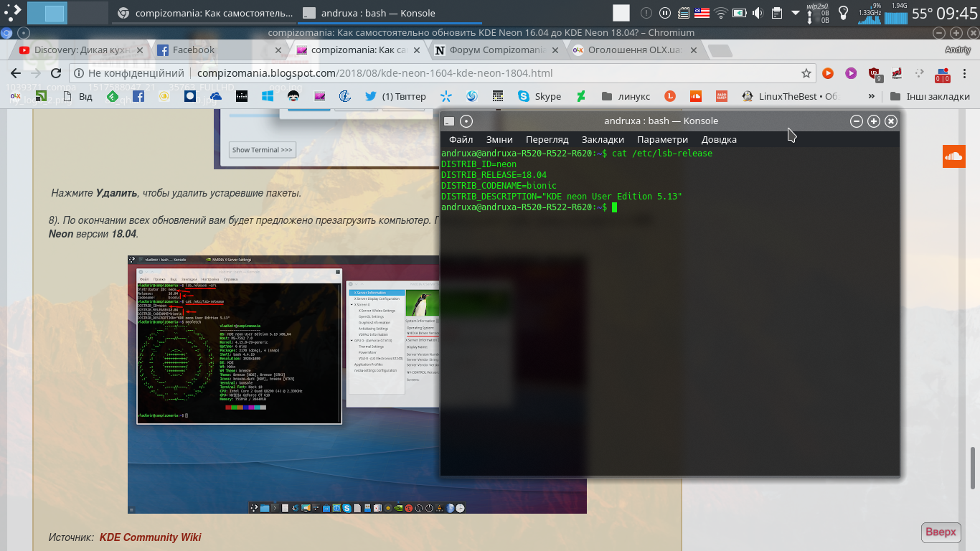Reload the current page in Chromium
The height and width of the screenshot is (551, 980).
tap(56, 73)
